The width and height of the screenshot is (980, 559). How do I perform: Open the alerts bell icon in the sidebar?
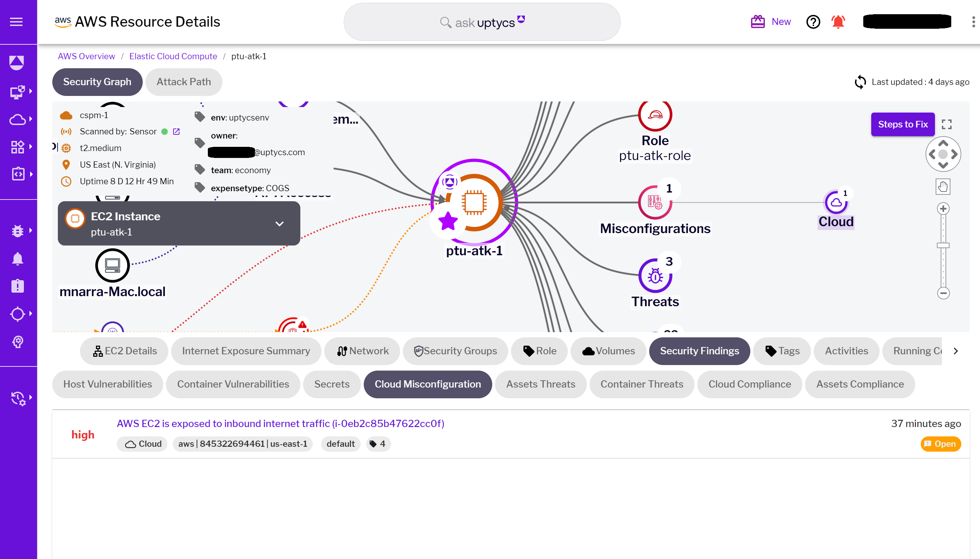click(x=18, y=258)
